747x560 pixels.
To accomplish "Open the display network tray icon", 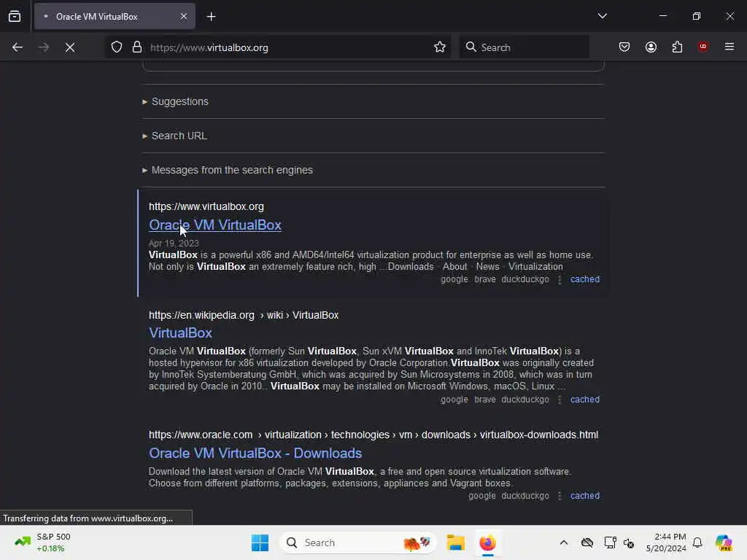I will point(610,542).
